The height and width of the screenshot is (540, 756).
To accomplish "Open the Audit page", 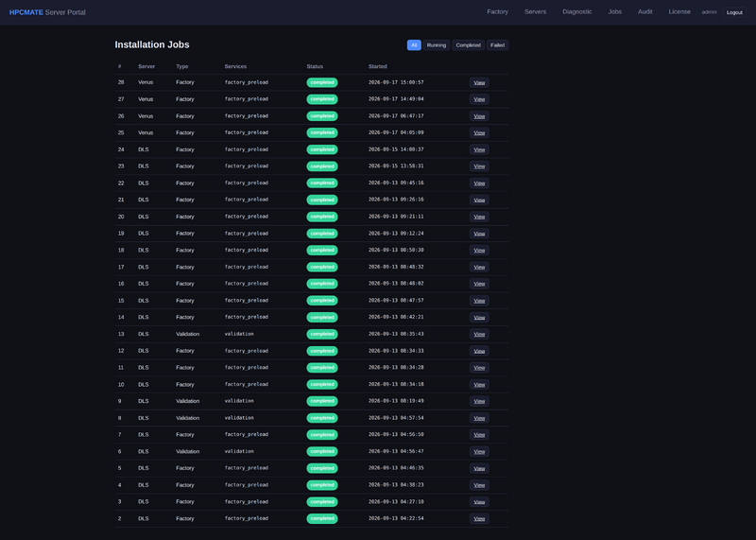I will [644, 12].
